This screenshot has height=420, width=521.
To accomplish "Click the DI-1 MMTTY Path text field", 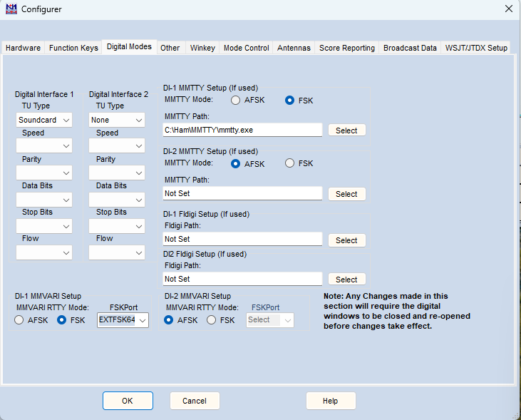I will click(242, 130).
